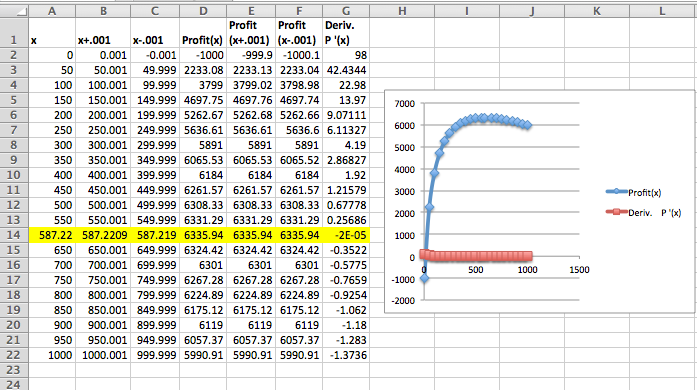Click the Deriv. P'(x) header cell
The height and width of the screenshot is (390, 697).
click(x=346, y=32)
